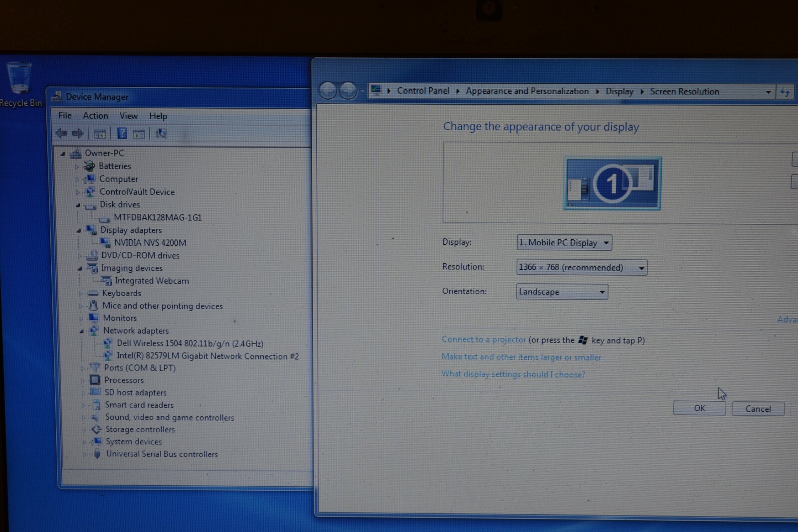Click Device Manager back arrow toolbar icon
This screenshot has width=798, height=532.
(x=61, y=133)
